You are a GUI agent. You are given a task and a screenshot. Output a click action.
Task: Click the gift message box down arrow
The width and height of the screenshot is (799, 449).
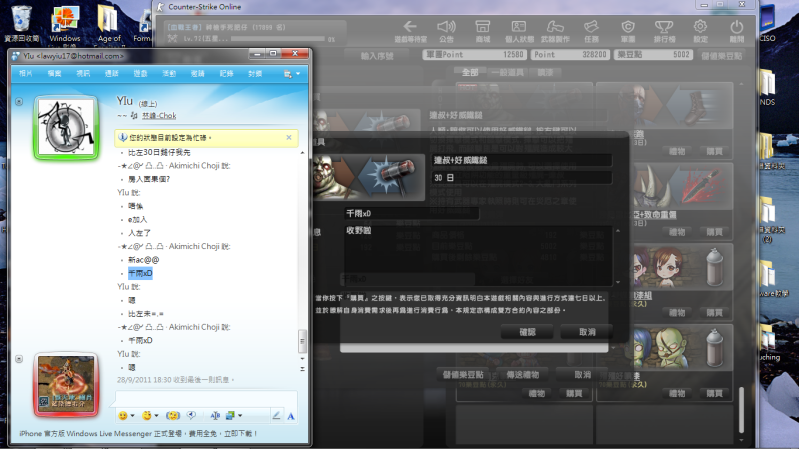(618, 282)
